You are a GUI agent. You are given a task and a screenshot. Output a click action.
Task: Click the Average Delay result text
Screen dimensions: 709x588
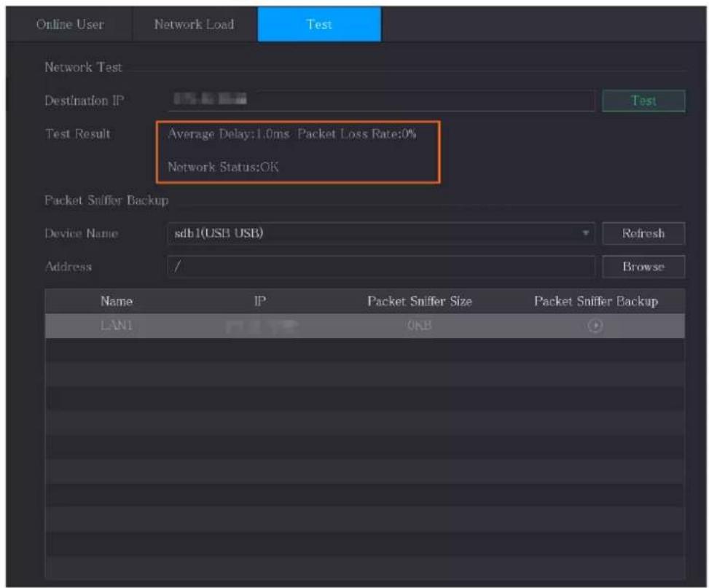(228, 134)
